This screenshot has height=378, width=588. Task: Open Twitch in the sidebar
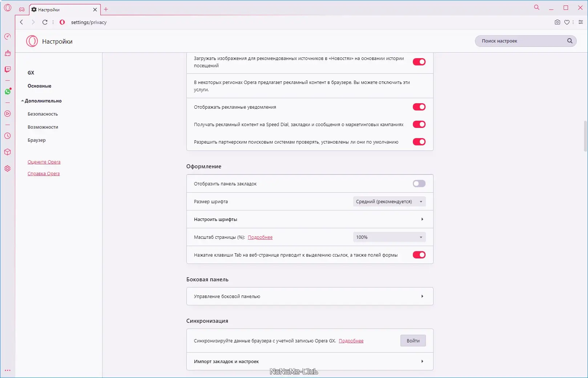(8, 69)
